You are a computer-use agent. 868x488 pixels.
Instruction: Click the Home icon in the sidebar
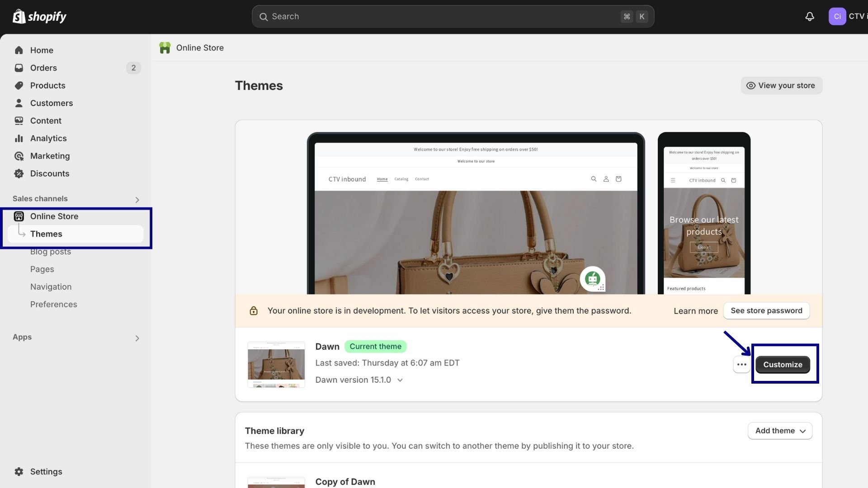(x=19, y=50)
